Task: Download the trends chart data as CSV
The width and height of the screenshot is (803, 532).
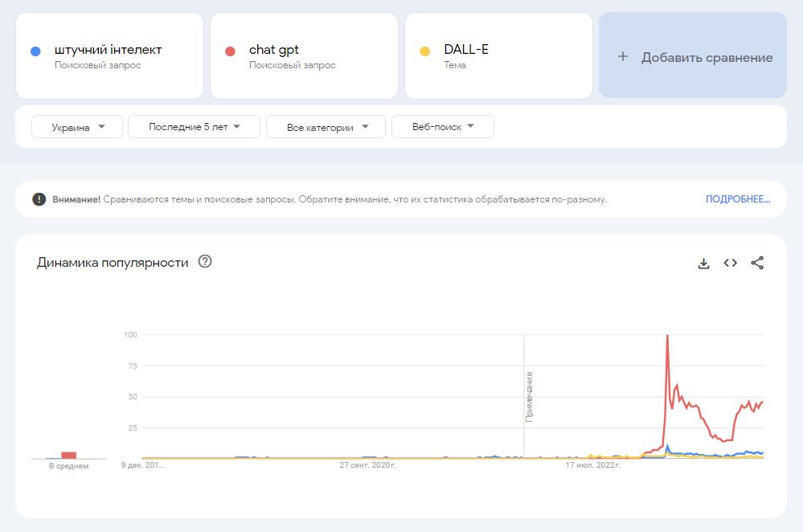Action: pyautogui.click(x=704, y=262)
